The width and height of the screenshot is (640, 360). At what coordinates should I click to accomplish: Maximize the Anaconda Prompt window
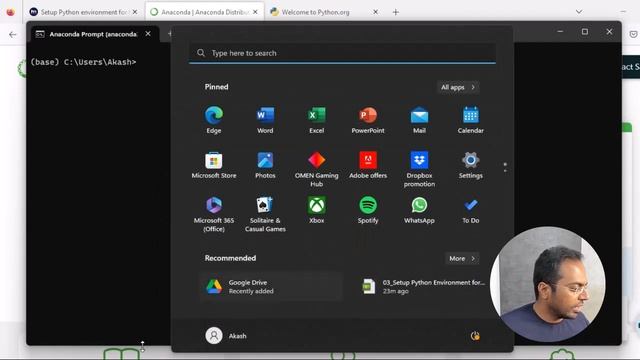(585, 32)
